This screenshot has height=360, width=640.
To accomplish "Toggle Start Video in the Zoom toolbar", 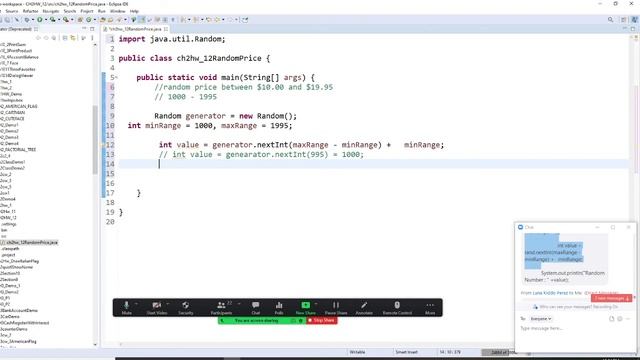I will coord(157,308).
